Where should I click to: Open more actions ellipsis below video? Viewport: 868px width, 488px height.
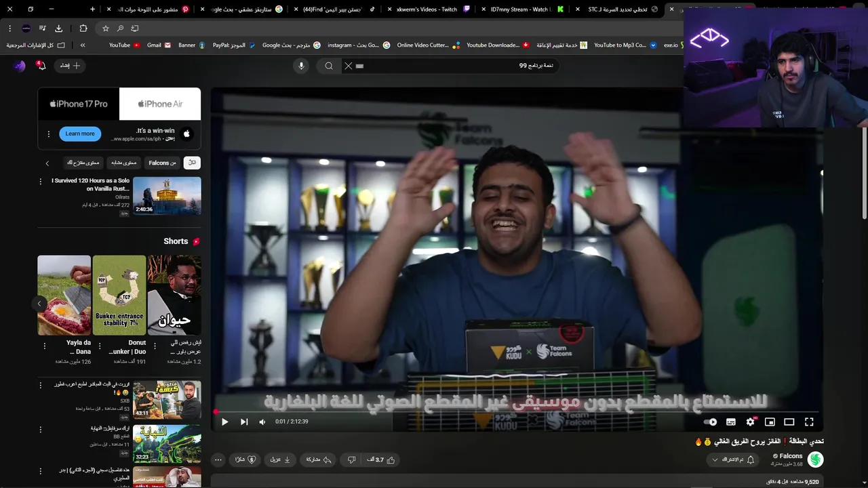point(218,460)
